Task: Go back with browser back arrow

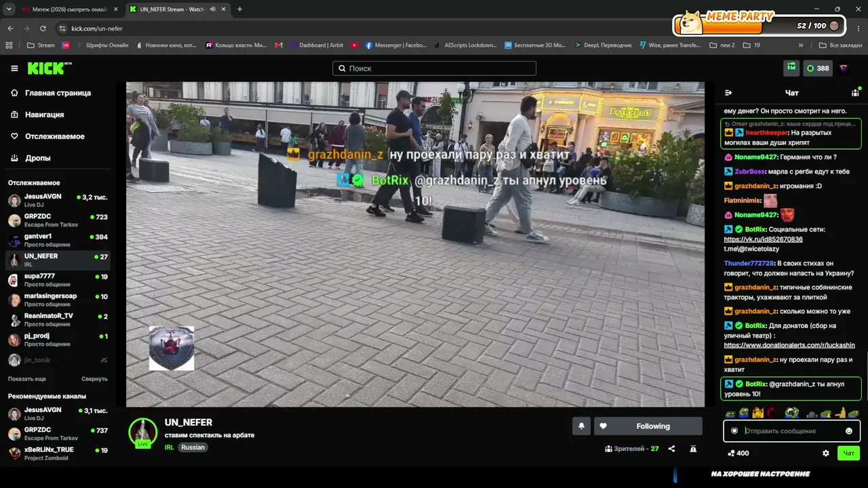Action: tap(10, 28)
